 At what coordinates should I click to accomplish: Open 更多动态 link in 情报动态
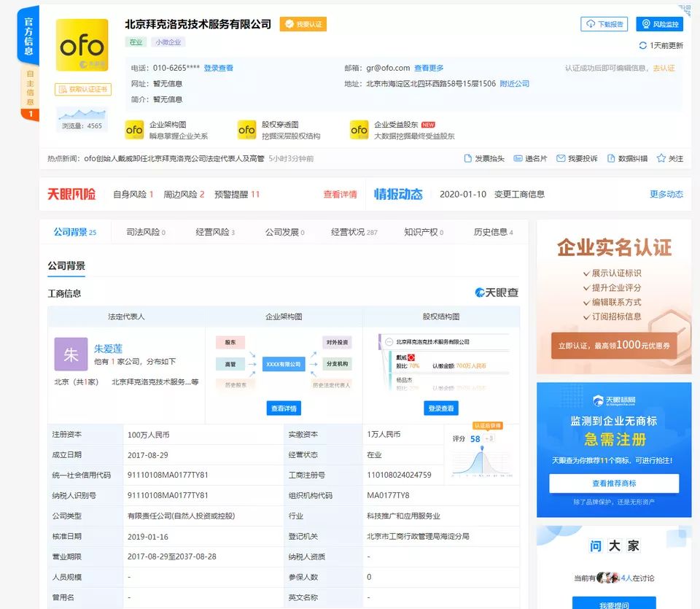click(x=666, y=194)
